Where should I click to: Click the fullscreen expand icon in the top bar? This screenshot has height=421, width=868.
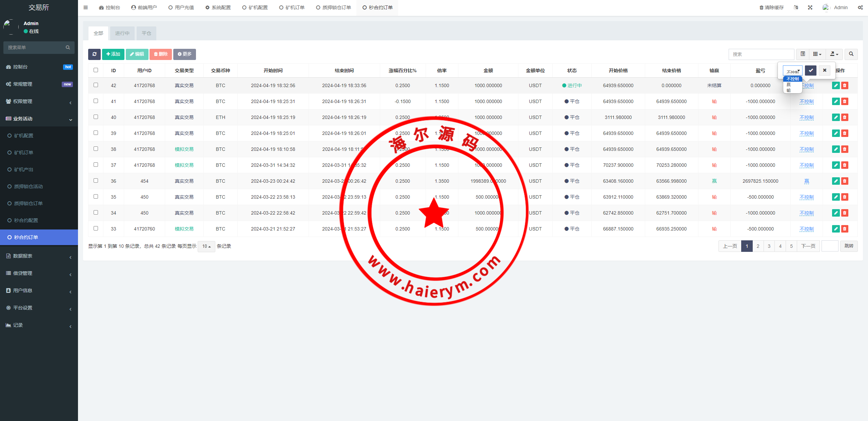click(810, 7)
